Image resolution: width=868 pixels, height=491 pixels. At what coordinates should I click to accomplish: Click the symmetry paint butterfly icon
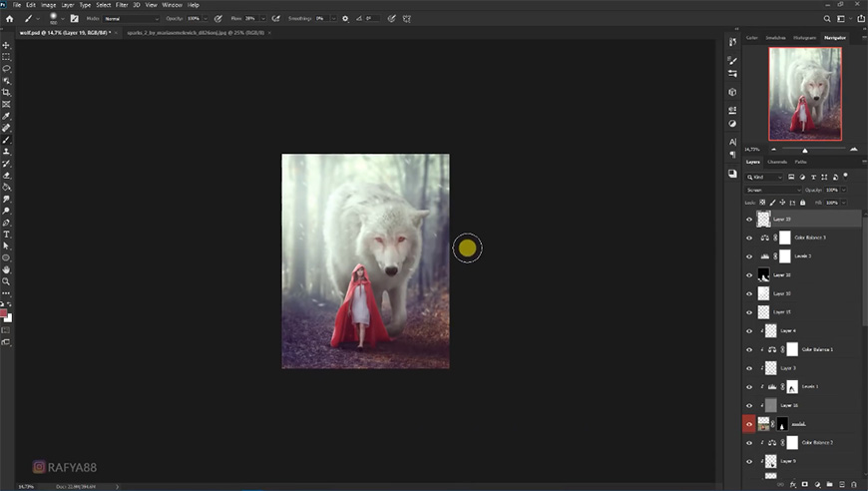tap(407, 18)
